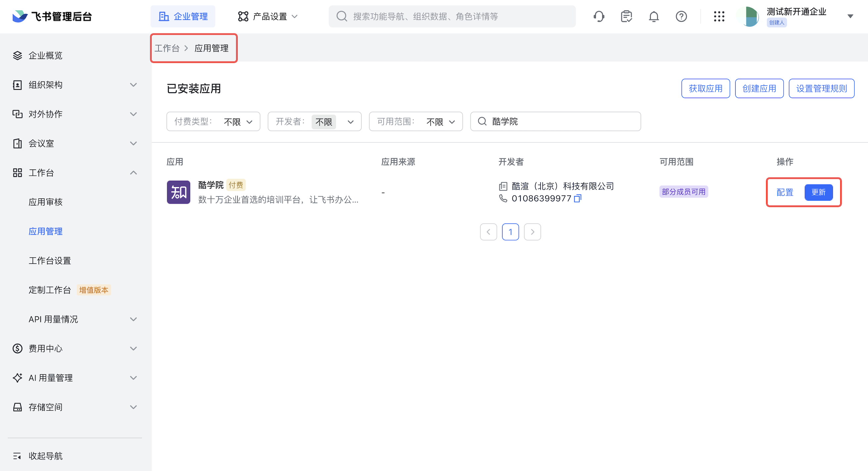Viewport: 868px width, 471px height.
Task: Click the top global search field
Action: pos(452,16)
